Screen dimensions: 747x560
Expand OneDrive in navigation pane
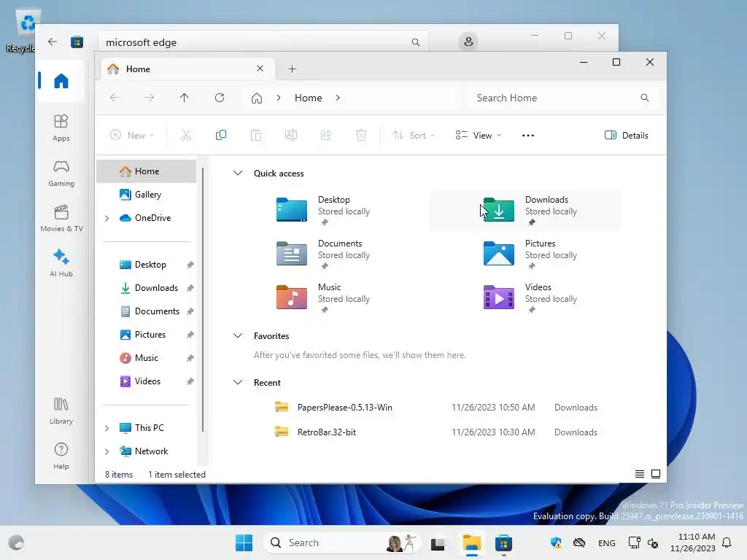[x=107, y=218]
